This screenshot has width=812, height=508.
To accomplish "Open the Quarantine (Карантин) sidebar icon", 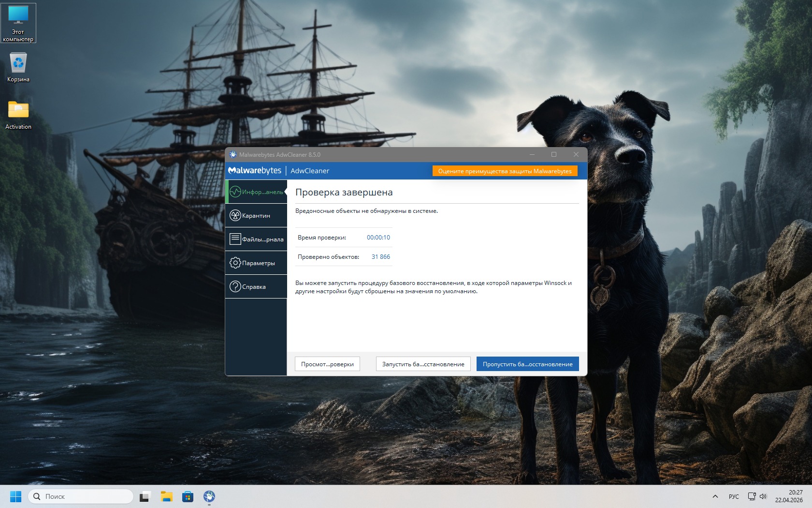I will [235, 216].
